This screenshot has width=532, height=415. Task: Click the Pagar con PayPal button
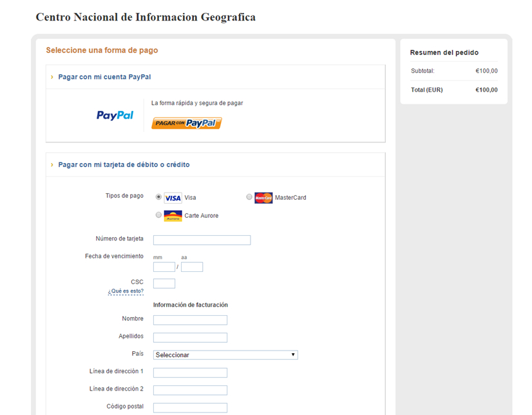pyautogui.click(x=187, y=123)
